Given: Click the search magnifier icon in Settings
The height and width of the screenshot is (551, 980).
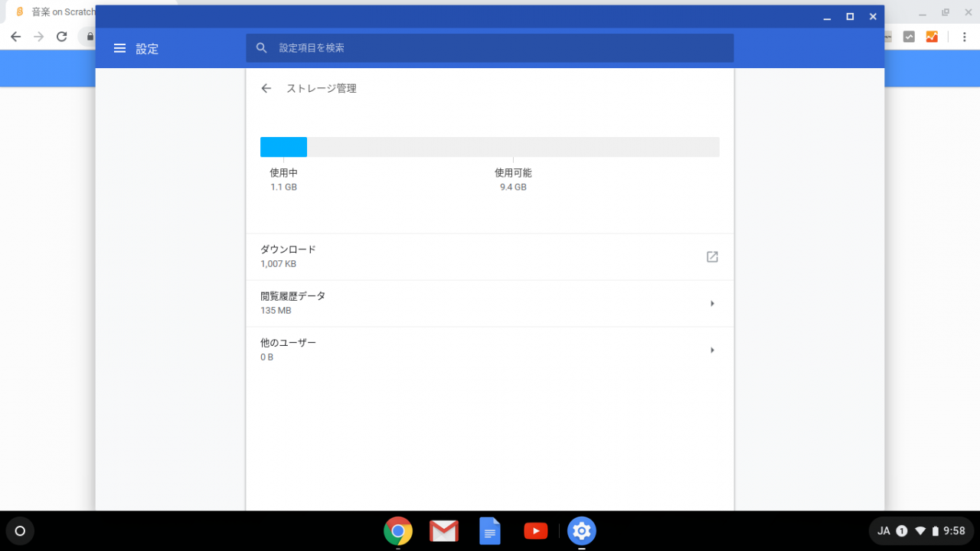Looking at the screenshot, I should (x=262, y=47).
